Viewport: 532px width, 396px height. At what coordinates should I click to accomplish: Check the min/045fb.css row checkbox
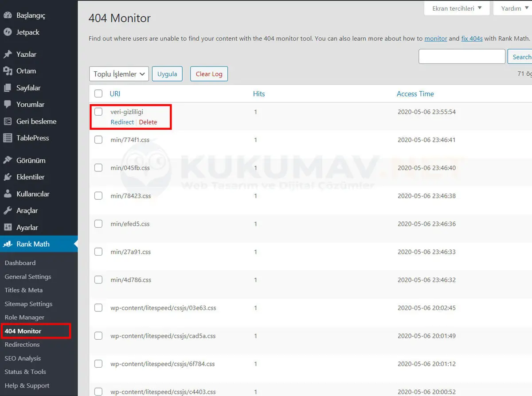click(x=98, y=167)
